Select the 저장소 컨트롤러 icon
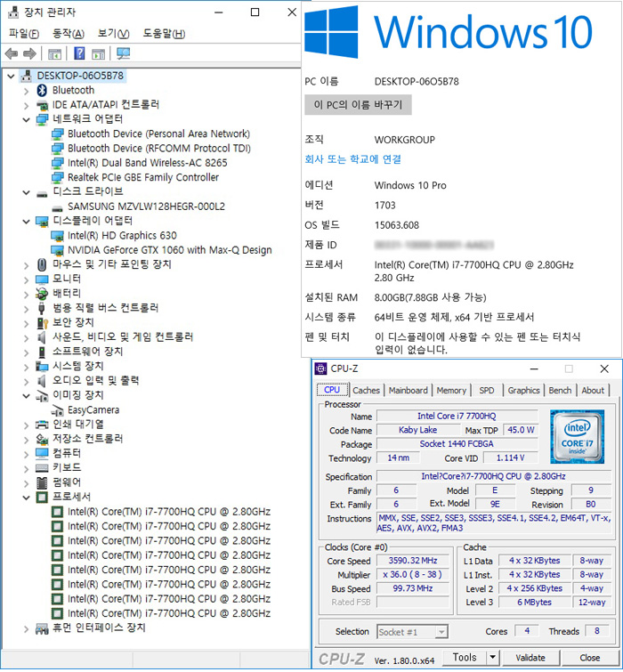Image resolution: width=623 pixels, height=672 pixels. 42,440
